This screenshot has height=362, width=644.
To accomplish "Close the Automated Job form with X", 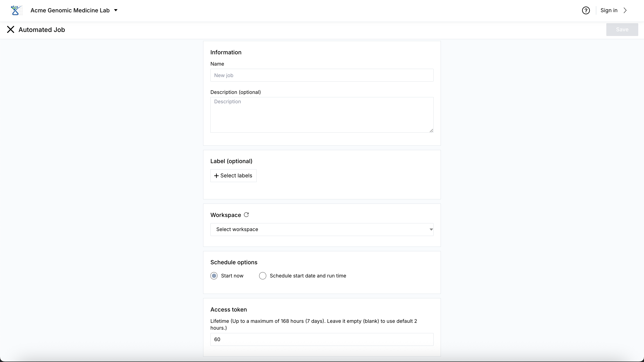I will click(10, 30).
